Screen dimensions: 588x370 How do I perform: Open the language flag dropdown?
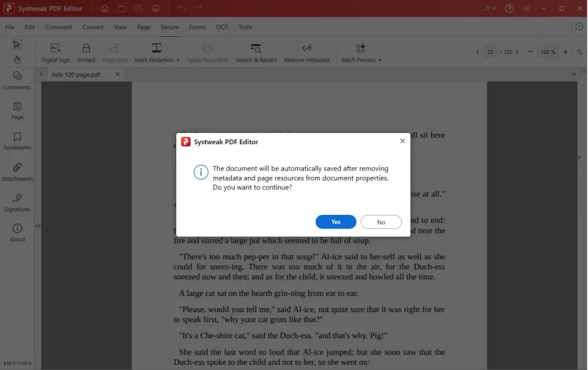[489, 8]
